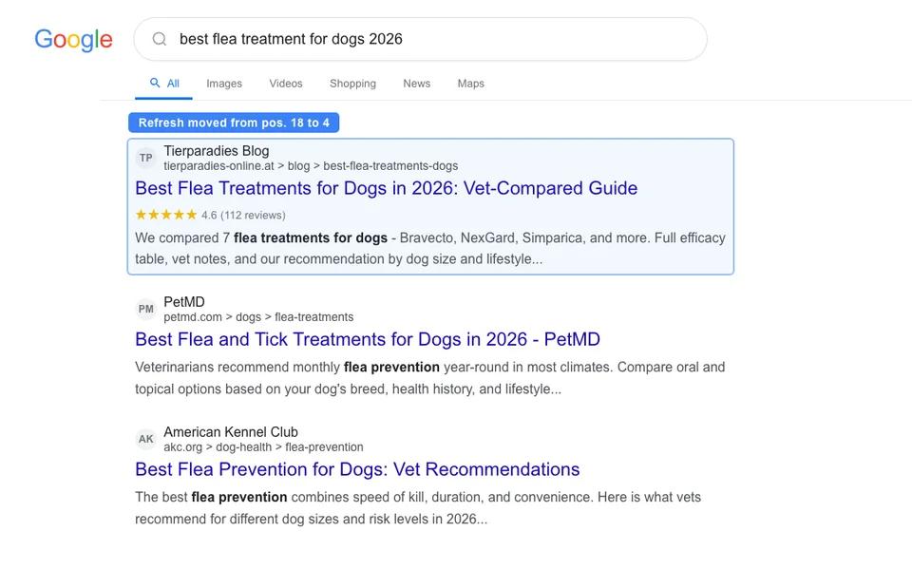912x588 pixels.
Task: Click inside the search query input field
Action: (380, 39)
